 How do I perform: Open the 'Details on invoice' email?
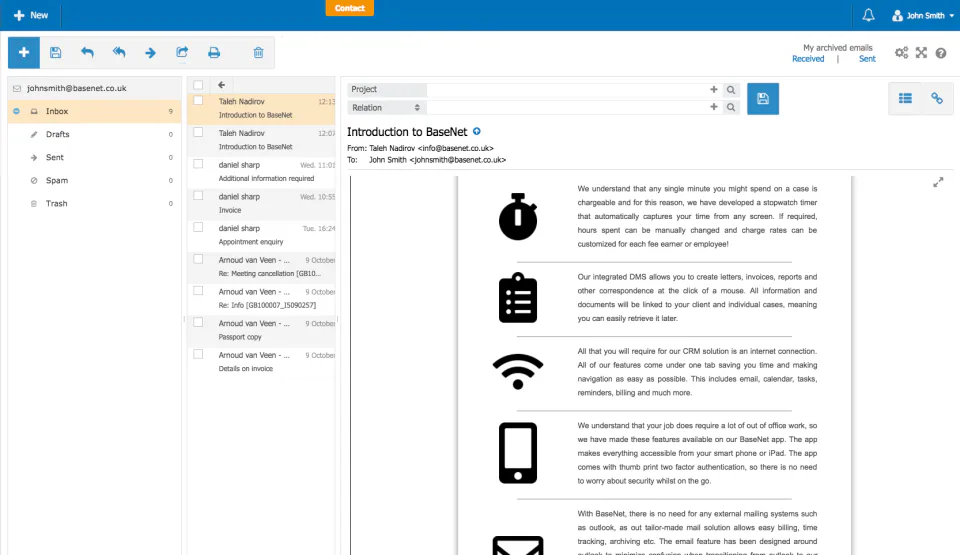point(261,362)
